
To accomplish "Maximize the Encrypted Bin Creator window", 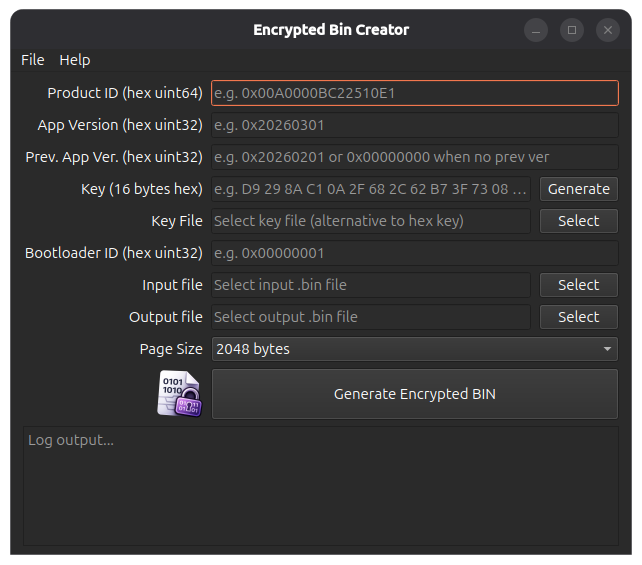I will [x=572, y=30].
